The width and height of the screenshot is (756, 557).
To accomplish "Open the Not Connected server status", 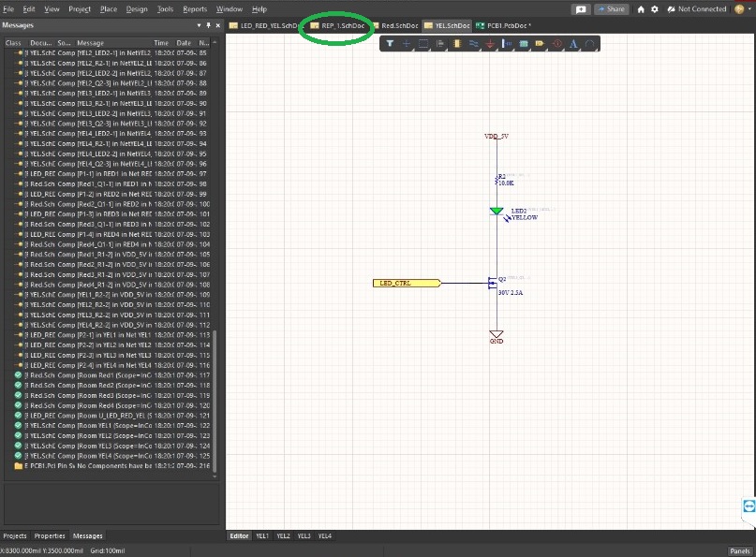I will tap(696, 9).
